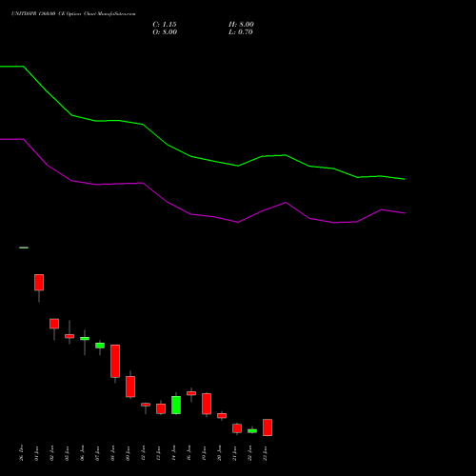Select the small green 22 Jan candle
Screen dimensions: 476x476
[x=252, y=431]
